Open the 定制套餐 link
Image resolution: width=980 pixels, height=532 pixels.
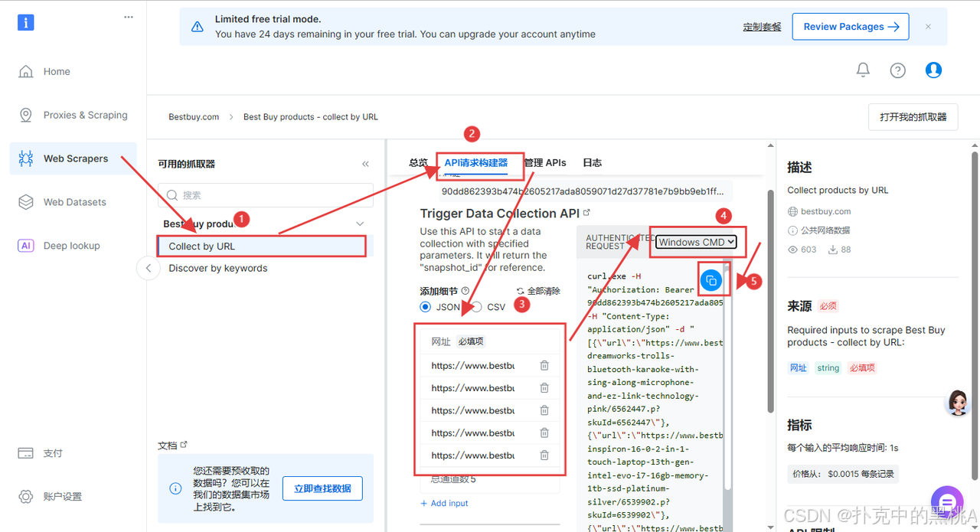[762, 27]
